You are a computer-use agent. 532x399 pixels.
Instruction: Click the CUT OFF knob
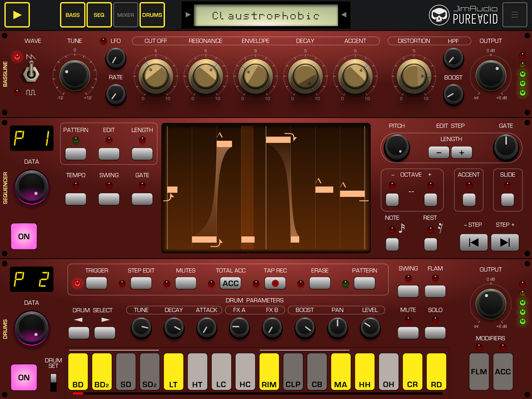pos(156,76)
